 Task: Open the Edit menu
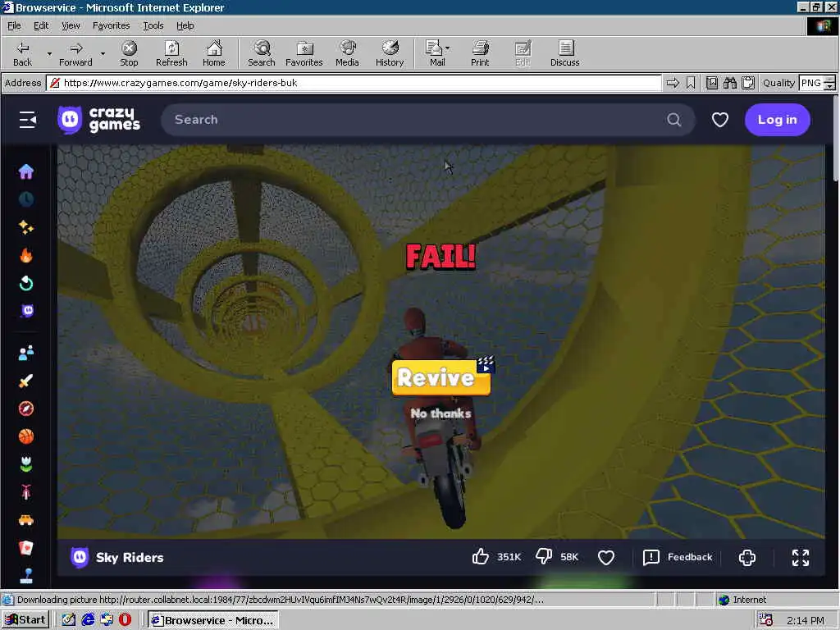point(41,25)
